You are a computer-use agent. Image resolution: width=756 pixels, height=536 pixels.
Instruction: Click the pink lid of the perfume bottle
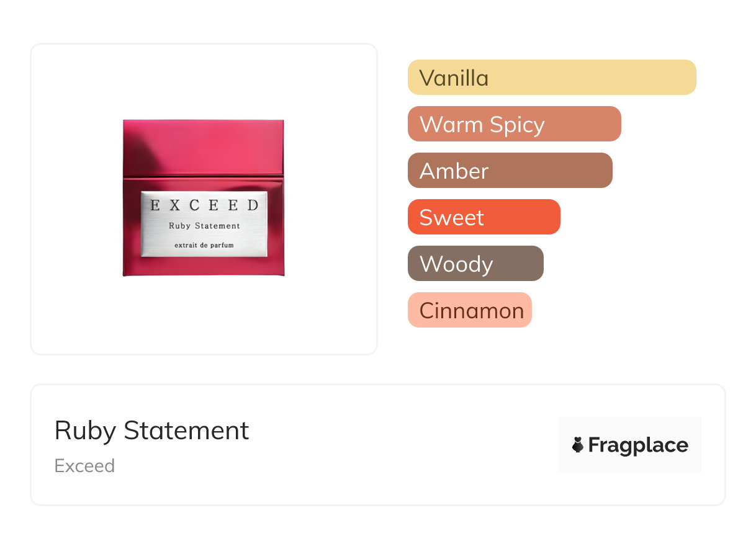204,148
